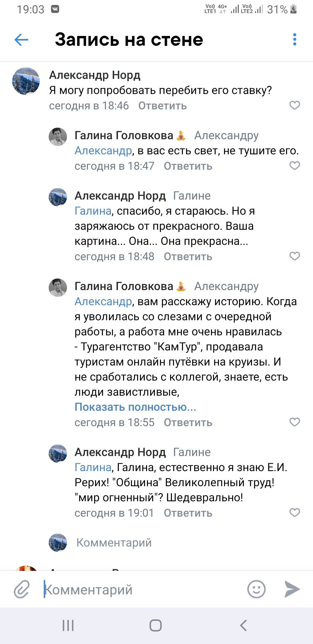Tap "Ответить" under the 18:55 comment

coord(188,423)
